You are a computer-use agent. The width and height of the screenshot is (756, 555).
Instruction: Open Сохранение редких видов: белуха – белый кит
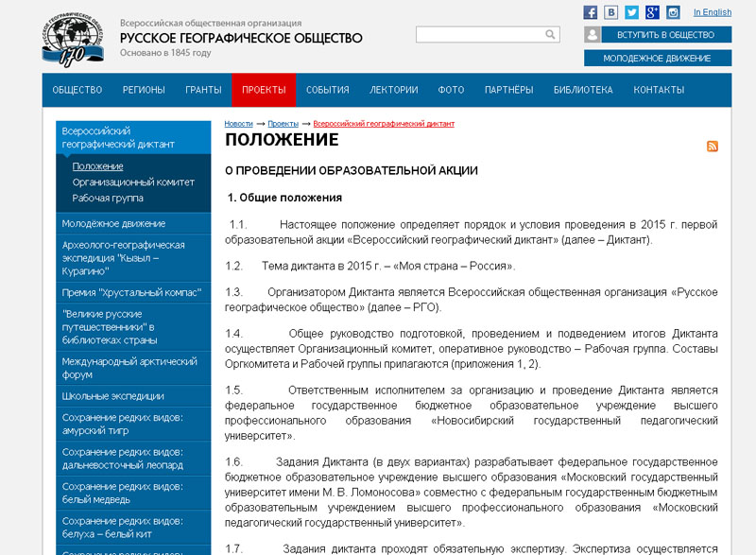(133, 528)
